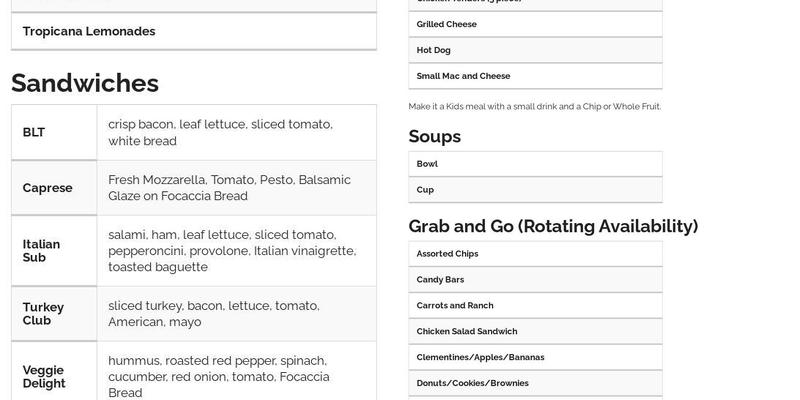
Task: Select the Assorted Chips row
Action: (535, 254)
